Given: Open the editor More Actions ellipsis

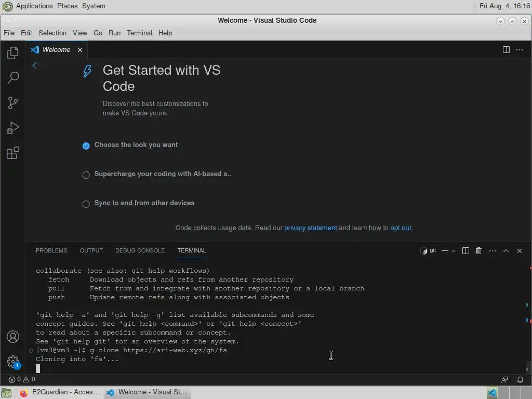Looking at the screenshot, I should coord(520,50).
